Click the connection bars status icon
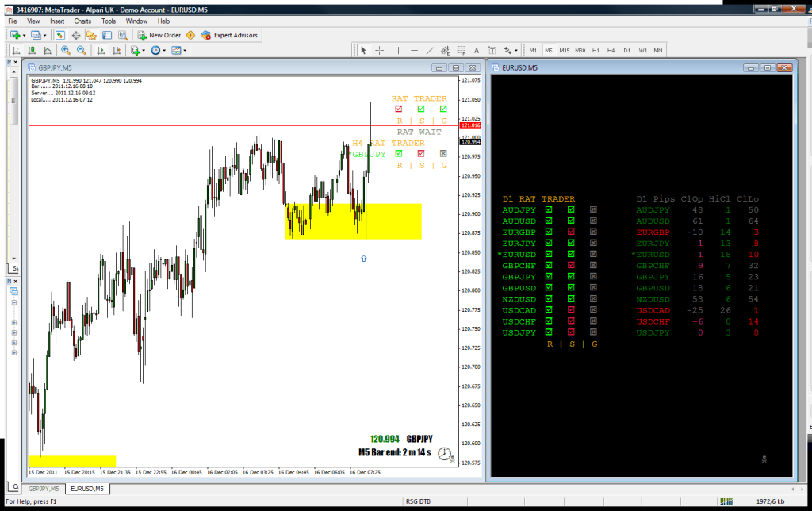 tap(727, 501)
